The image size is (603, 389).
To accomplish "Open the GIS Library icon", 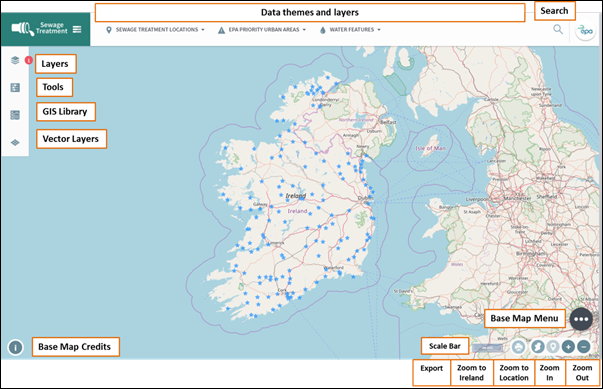I will (15, 115).
